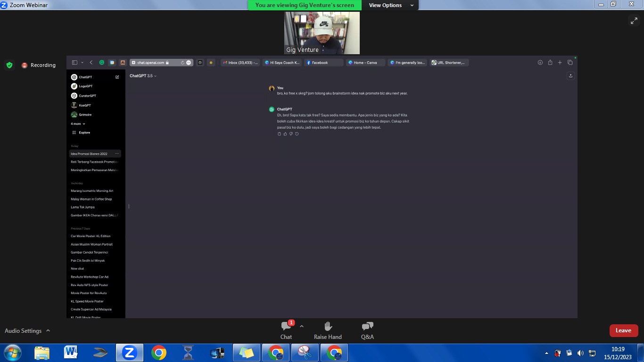The height and width of the screenshot is (362, 644).
Task: Open the Q&A panel
Action: pyautogui.click(x=367, y=329)
